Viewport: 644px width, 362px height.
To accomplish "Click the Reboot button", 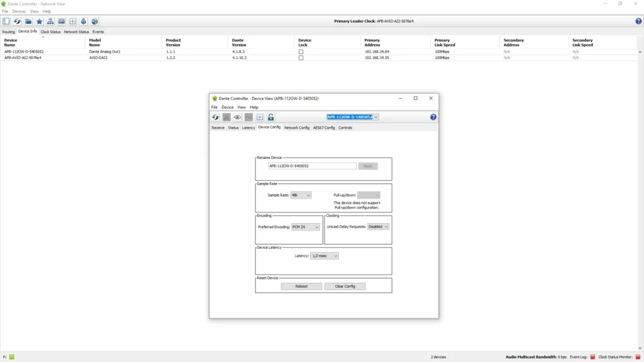I will [301, 287].
